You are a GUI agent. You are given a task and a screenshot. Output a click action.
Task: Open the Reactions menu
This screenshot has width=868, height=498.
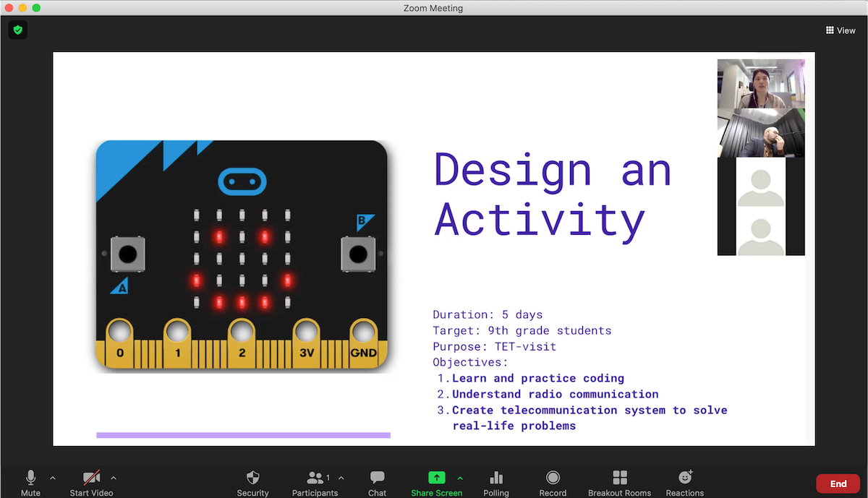(x=685, y=483)
